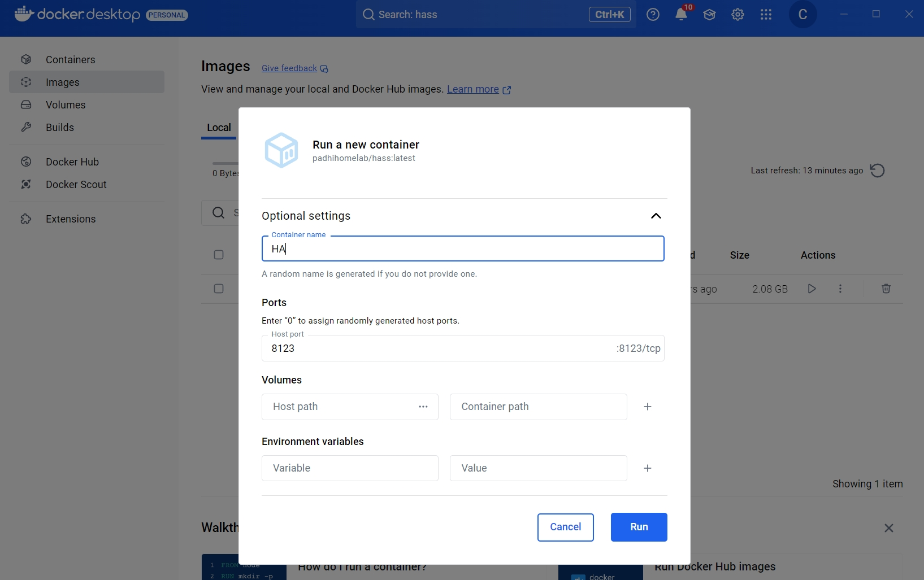Run the image using play icon

point(812,289)
